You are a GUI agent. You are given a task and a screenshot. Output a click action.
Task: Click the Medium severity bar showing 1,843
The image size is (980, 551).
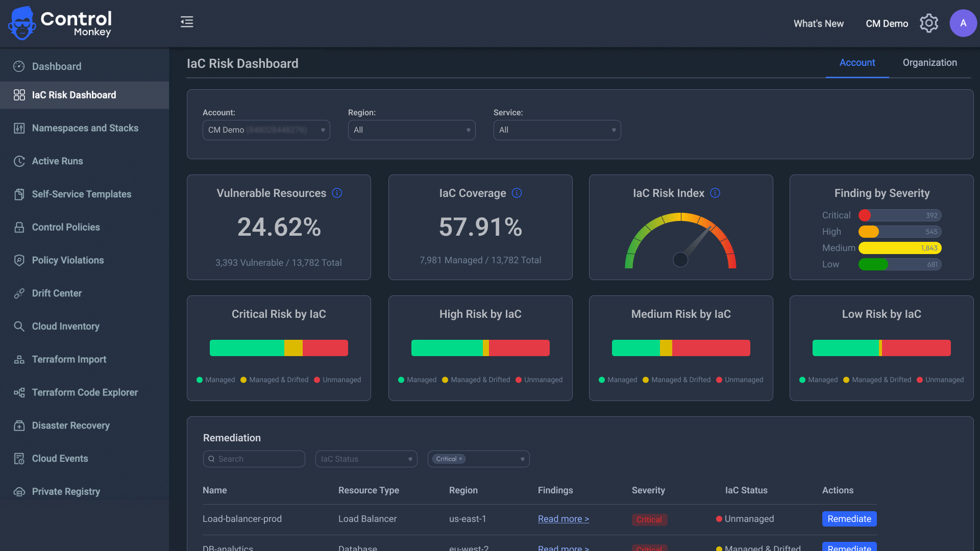click(900, 248)
